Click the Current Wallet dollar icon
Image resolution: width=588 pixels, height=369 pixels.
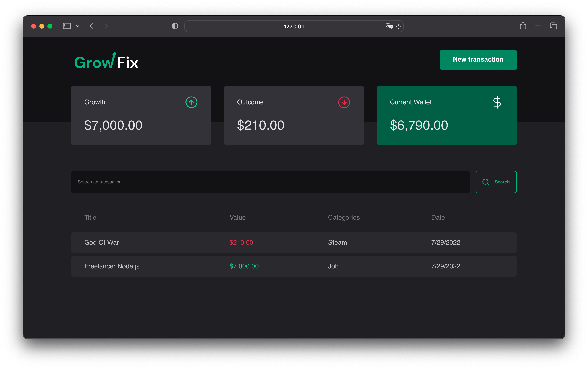(x=497, y=102)
